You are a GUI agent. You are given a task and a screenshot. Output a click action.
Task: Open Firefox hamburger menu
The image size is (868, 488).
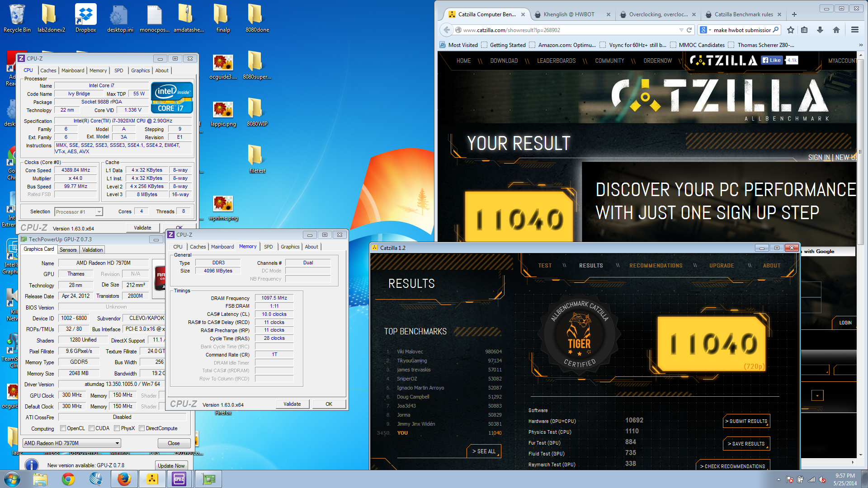click(x=854, y=30)
